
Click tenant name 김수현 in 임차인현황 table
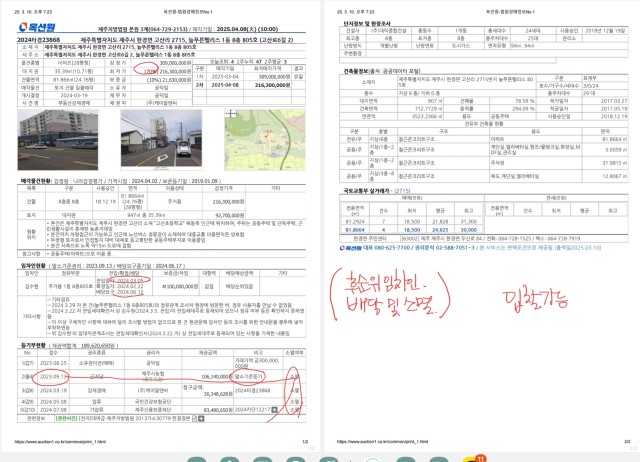(31, 287)
